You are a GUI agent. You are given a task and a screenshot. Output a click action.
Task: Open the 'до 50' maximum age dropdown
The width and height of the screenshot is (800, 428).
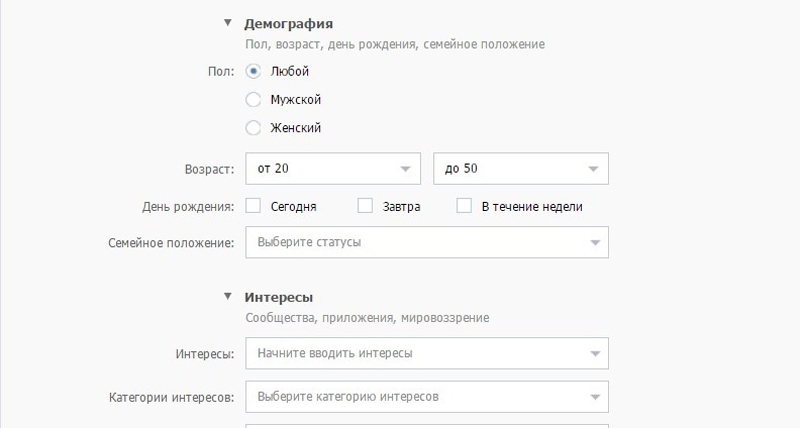pyautogui.click(x=521, y=168)
